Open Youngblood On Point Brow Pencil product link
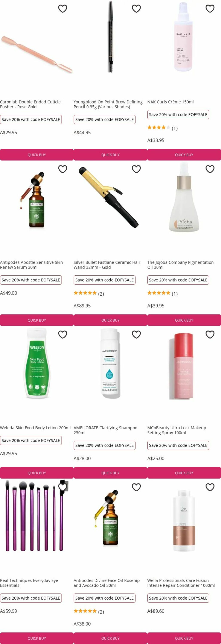Image resolution: width=221 pixels, height=644 pixels. tap(108, 104)
